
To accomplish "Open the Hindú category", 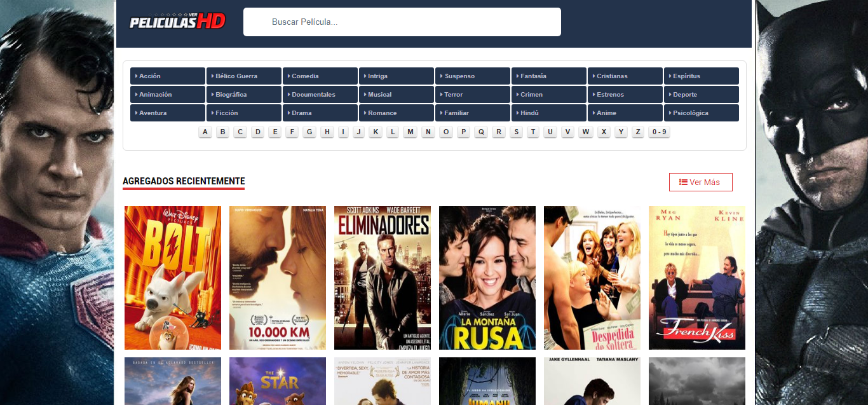I will [549, 113].
